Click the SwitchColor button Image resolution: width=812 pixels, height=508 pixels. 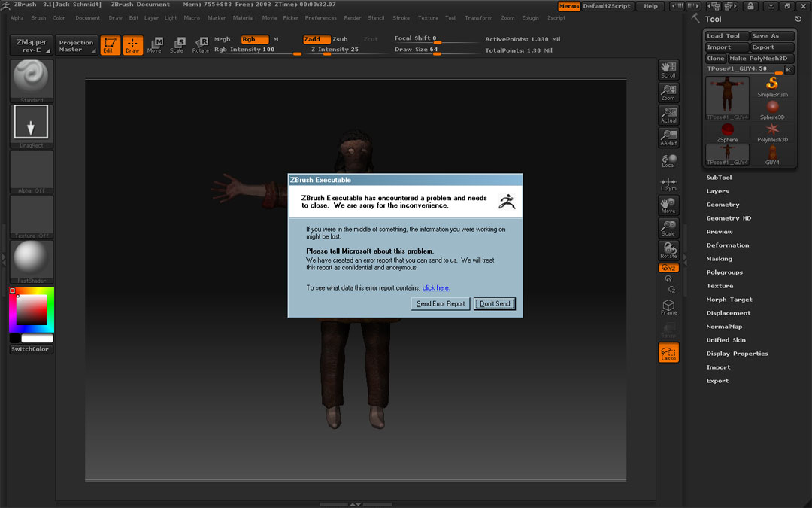(x=31, y=349)
